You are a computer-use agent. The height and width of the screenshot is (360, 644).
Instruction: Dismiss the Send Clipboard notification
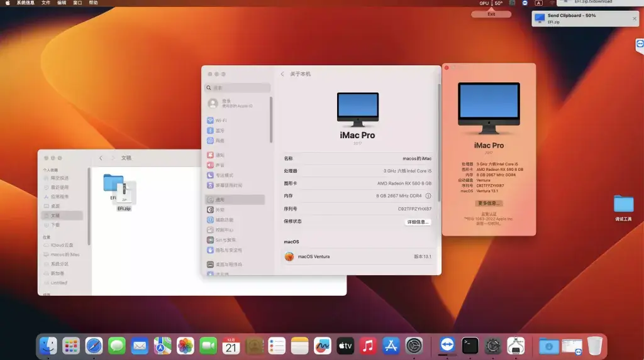click(x=634, y=18)
